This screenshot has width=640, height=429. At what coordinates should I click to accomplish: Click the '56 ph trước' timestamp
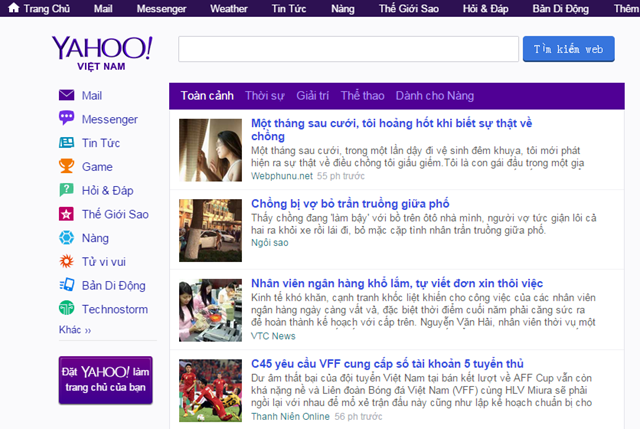click(358, 416)
